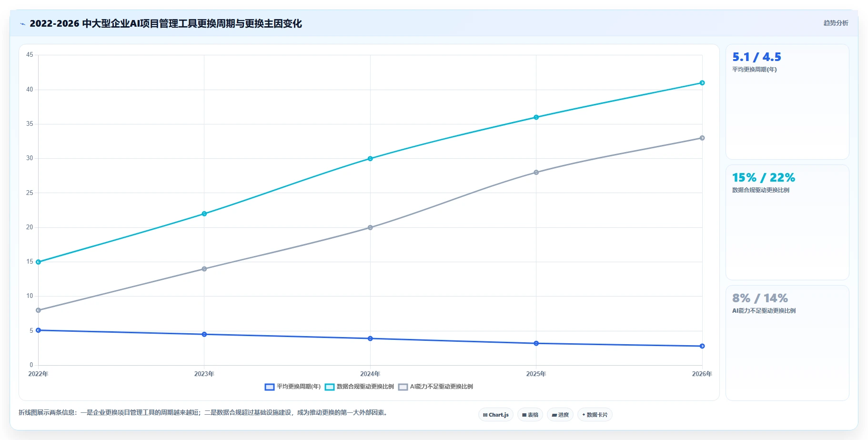Screen dimensions: 868x440
Task: Click the 2025年 x-axis label
Action: click(536, 374)
